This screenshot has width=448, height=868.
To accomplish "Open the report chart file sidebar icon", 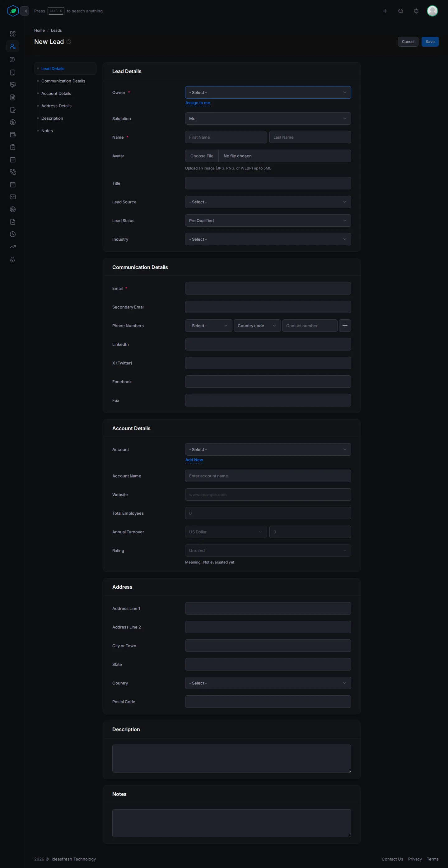I will [x=12, y=222].
